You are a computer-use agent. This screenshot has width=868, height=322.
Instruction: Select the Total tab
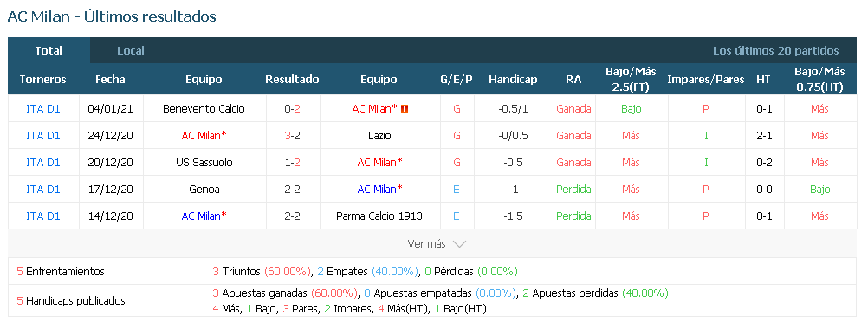[49, 50]
